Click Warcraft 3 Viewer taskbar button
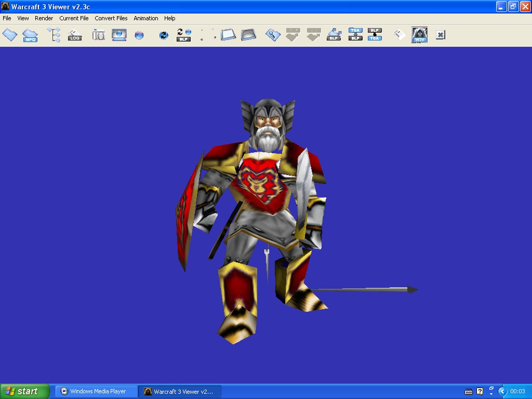532x399 pixels. (180, 392)
